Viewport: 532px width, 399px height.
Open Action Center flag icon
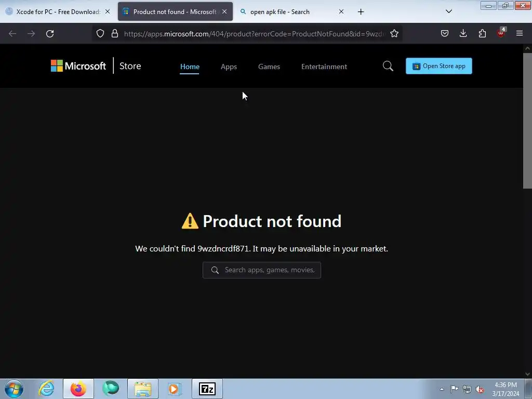(x=454, y=389)
